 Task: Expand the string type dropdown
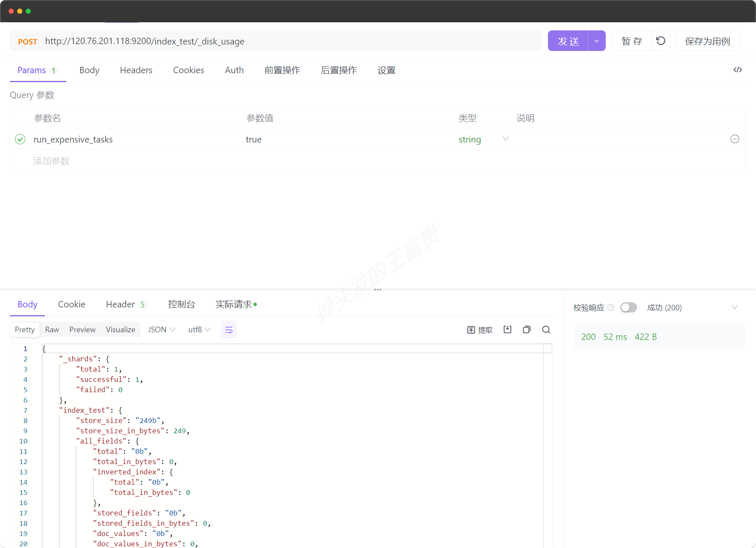[x=506, y=139]
